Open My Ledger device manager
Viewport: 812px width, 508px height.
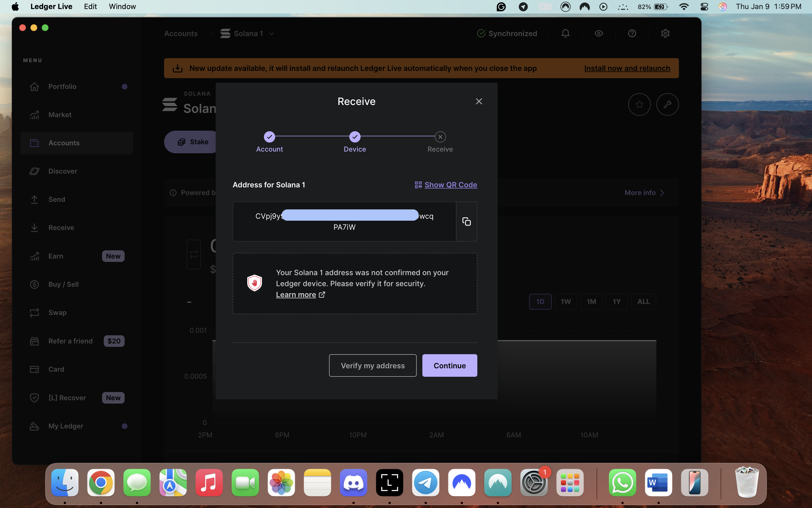pyautogui.click(x=76, y=426)
